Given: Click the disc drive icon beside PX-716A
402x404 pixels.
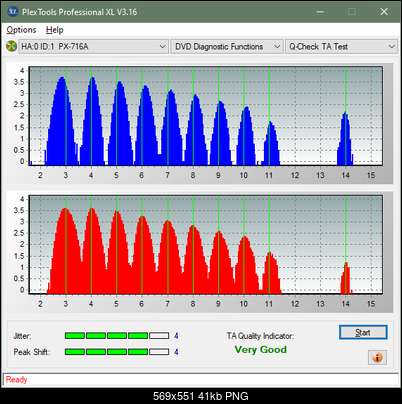Looking at the screenshot, I should point(11,46).
